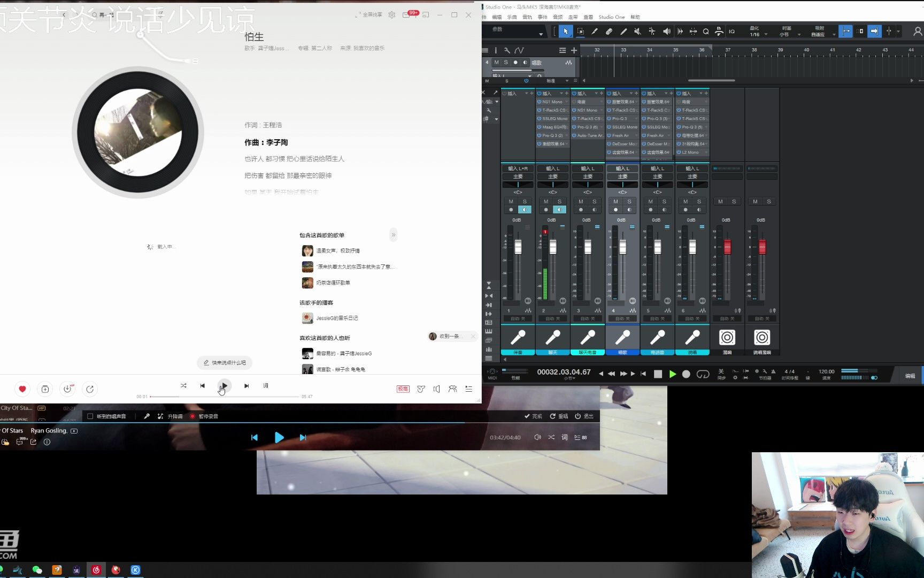Open the 乐曲 menu in Studio One

[x=512, y=17]
